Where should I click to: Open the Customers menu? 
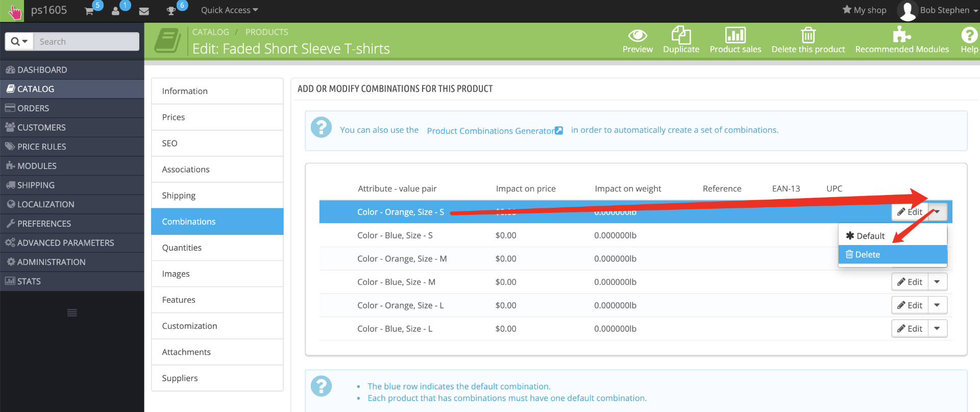[x=72, y=128]
